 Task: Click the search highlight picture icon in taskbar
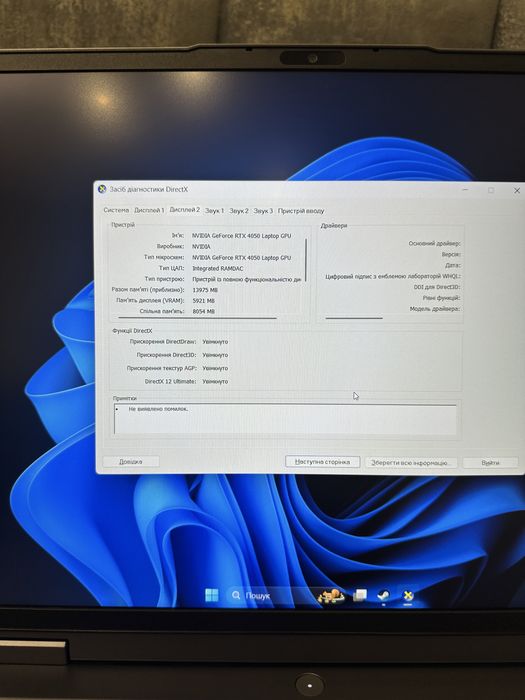331,596
